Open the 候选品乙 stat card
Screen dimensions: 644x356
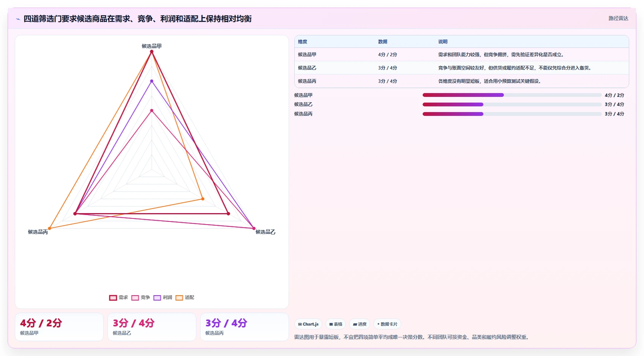[x=152, y=327]
